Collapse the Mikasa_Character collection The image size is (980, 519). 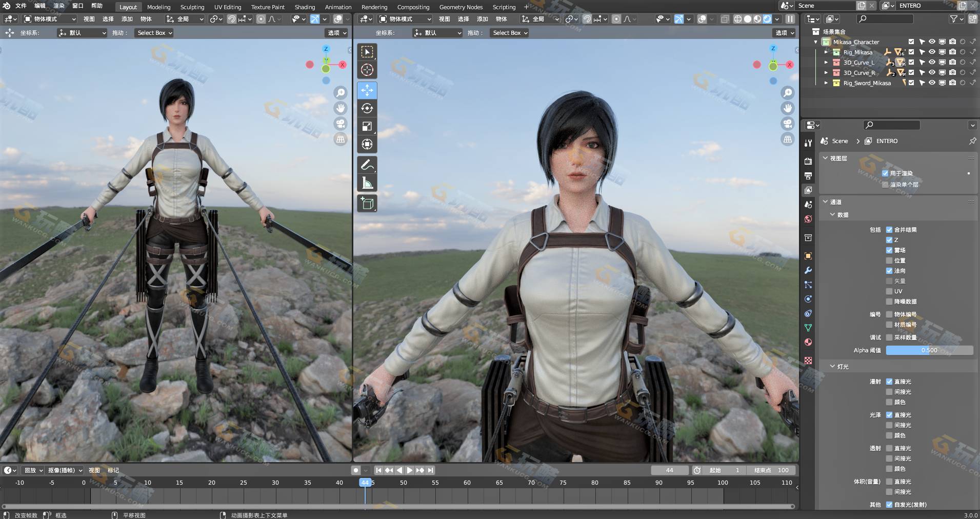coord(816,42)
